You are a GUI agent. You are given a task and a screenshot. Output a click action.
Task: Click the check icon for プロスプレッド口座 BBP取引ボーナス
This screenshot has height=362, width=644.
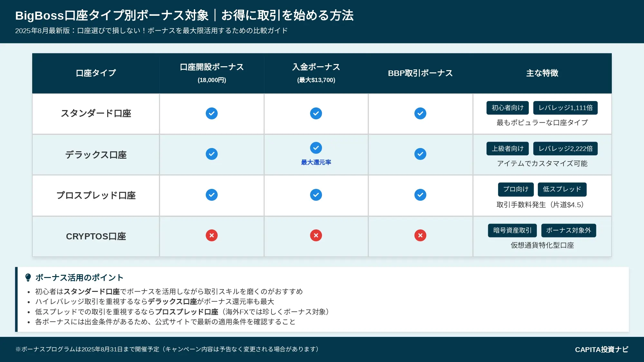tap(420, 195)
